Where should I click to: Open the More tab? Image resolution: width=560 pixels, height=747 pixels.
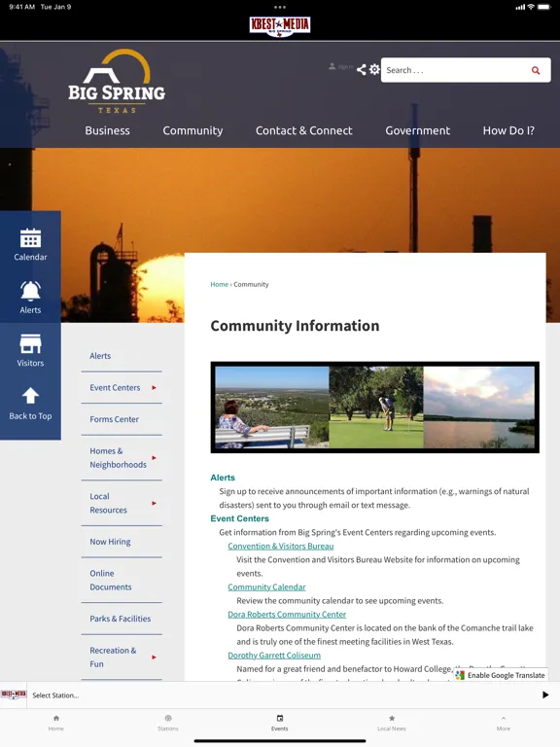point(504,723)
